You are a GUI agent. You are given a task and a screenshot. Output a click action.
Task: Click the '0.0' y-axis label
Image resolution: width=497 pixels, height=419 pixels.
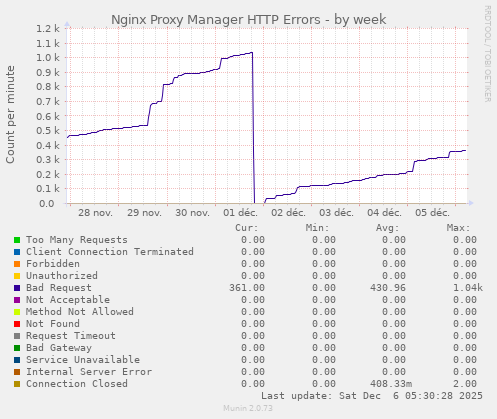point(47,203)
